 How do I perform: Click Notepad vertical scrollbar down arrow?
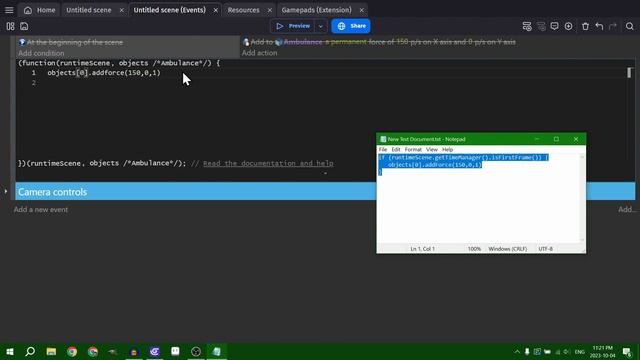point(582,240)
